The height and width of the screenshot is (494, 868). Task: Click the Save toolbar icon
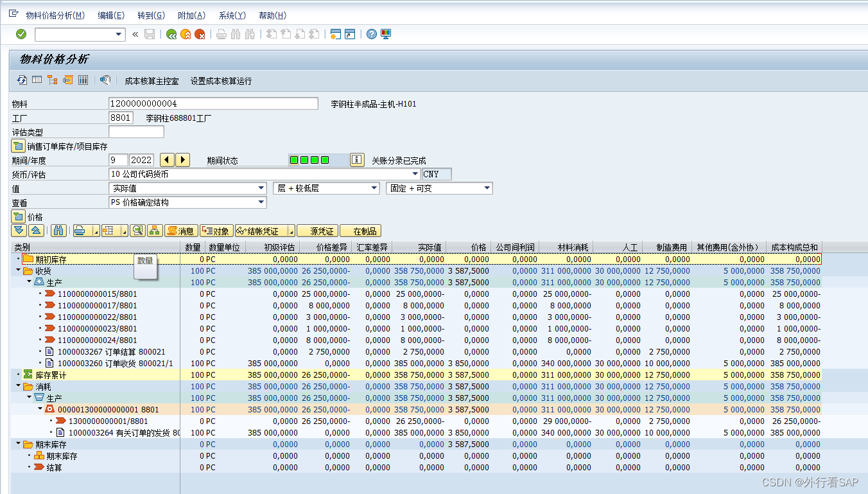[x=150, y=34]
